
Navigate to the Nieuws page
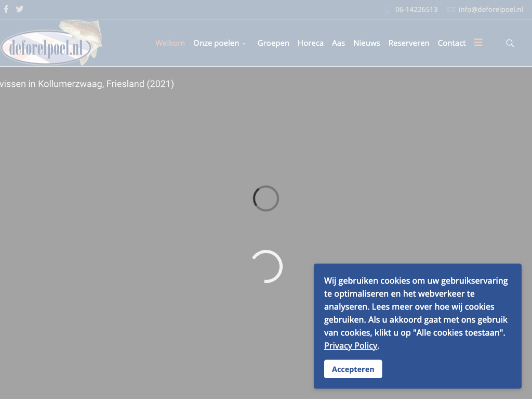(366, 43)
